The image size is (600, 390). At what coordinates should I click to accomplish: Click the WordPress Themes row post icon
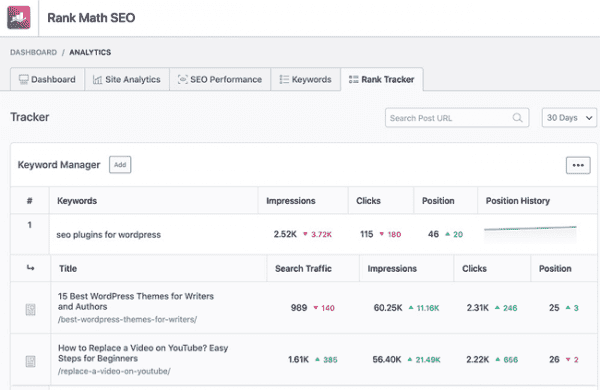tap(31, 309)
